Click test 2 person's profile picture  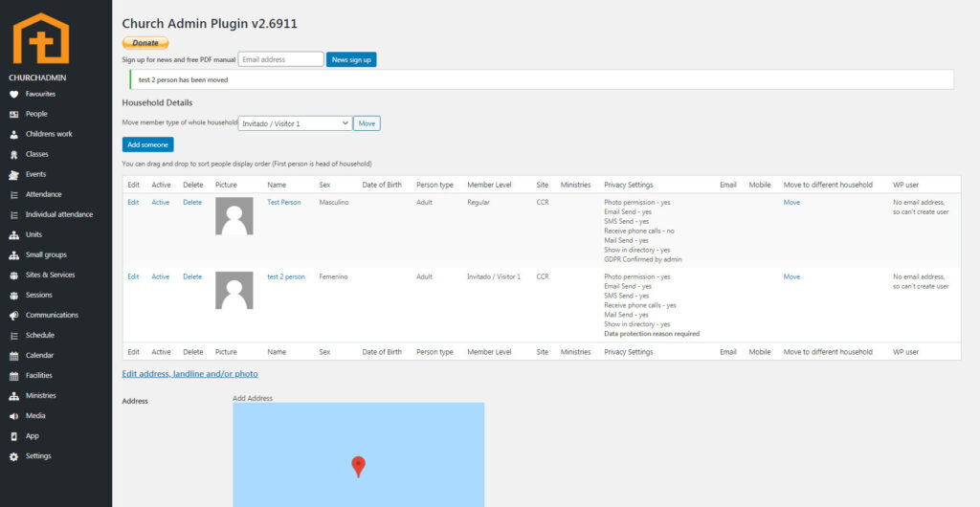234,290
